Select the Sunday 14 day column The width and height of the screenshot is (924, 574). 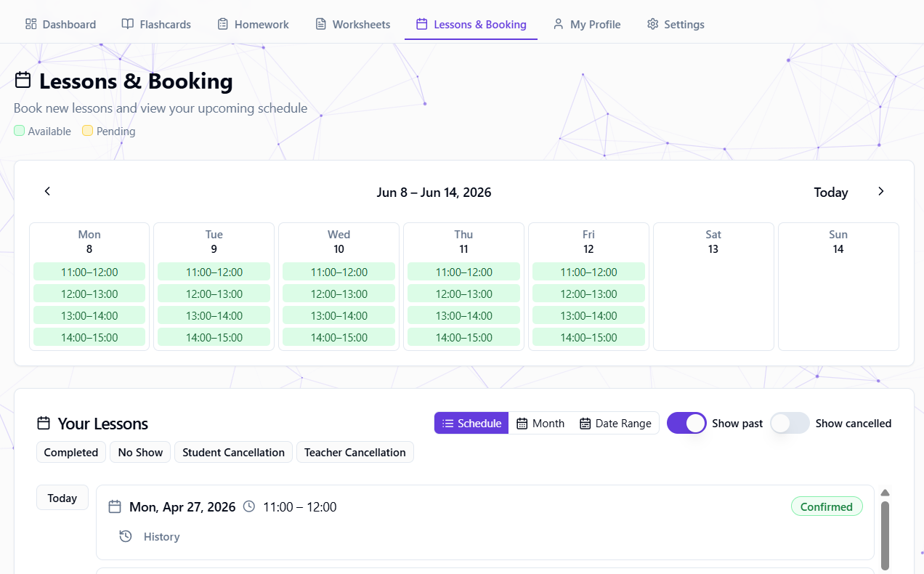pos(838,286)
